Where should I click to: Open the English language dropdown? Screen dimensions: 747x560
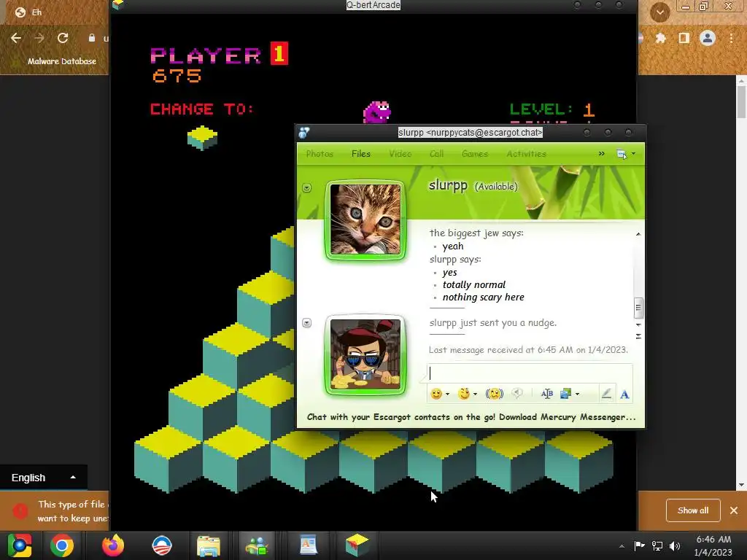click(x=43, y=478)
